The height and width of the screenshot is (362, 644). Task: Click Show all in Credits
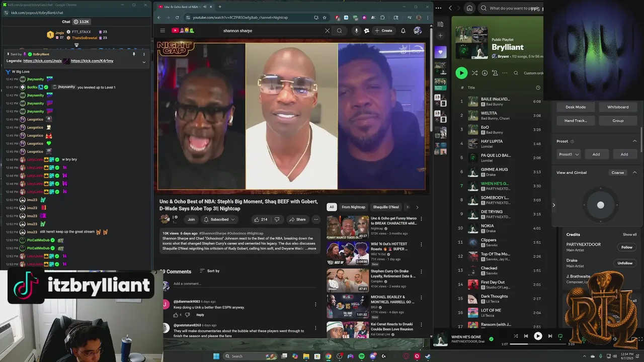point(630,234)
